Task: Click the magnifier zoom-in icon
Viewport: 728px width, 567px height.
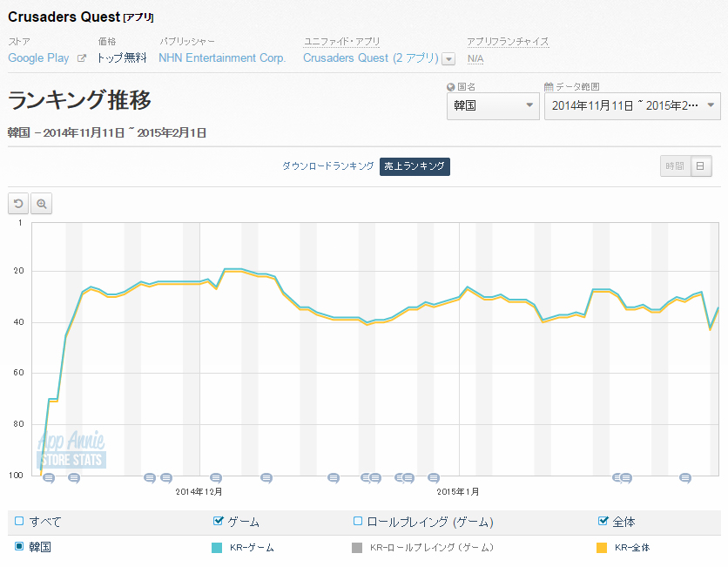Action: 41,204
